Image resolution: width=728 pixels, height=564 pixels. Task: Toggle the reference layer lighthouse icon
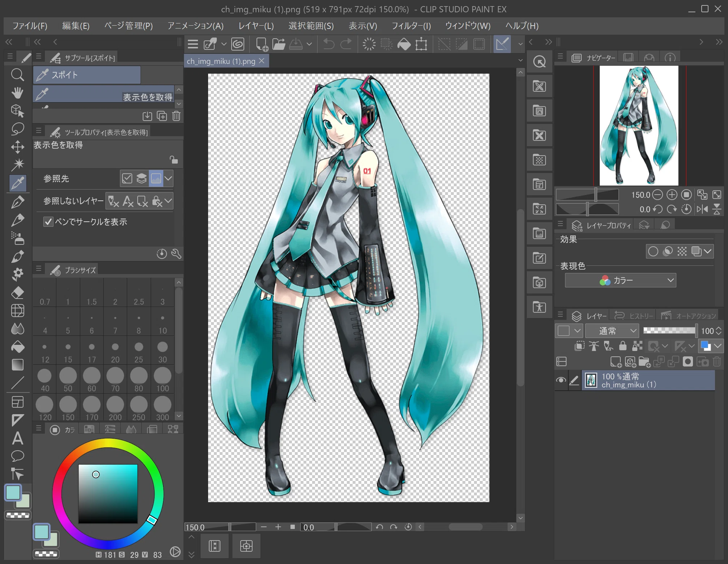click(x=594, y=346)
